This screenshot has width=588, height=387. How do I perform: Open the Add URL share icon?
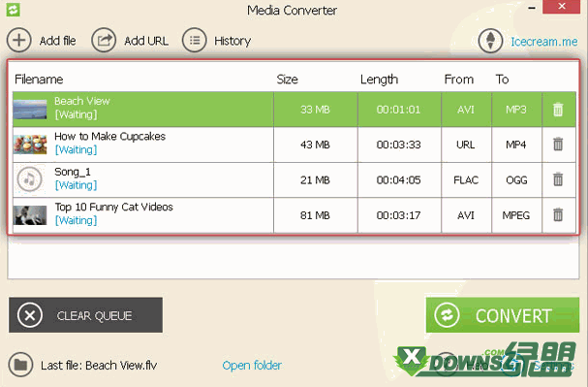tap(104, 40)
